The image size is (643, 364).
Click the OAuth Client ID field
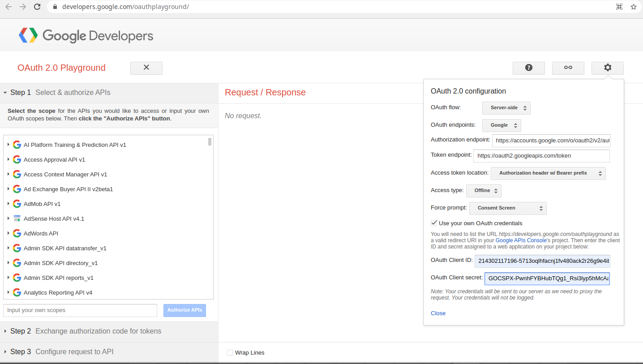coord(542,261)
